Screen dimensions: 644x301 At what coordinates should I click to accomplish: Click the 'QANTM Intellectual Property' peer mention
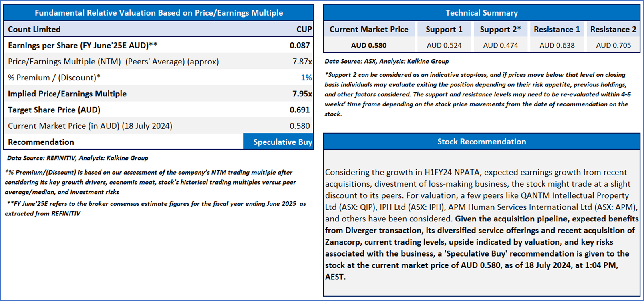click(575, 195)
